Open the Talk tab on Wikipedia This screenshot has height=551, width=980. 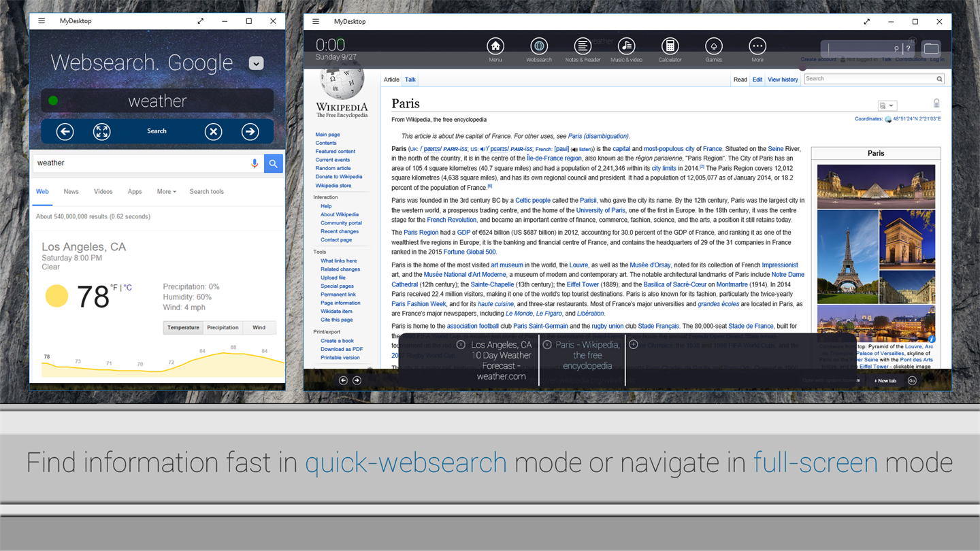tap(410, 80)
